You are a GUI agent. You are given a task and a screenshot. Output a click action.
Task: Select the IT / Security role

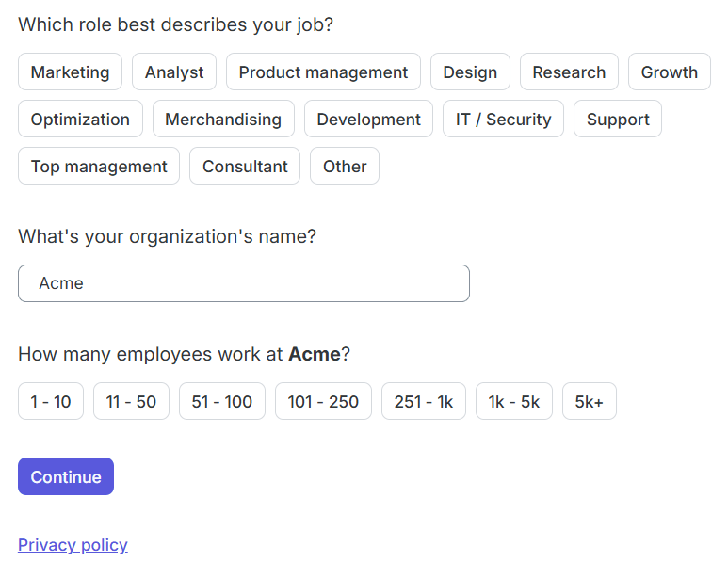(503, 119)
